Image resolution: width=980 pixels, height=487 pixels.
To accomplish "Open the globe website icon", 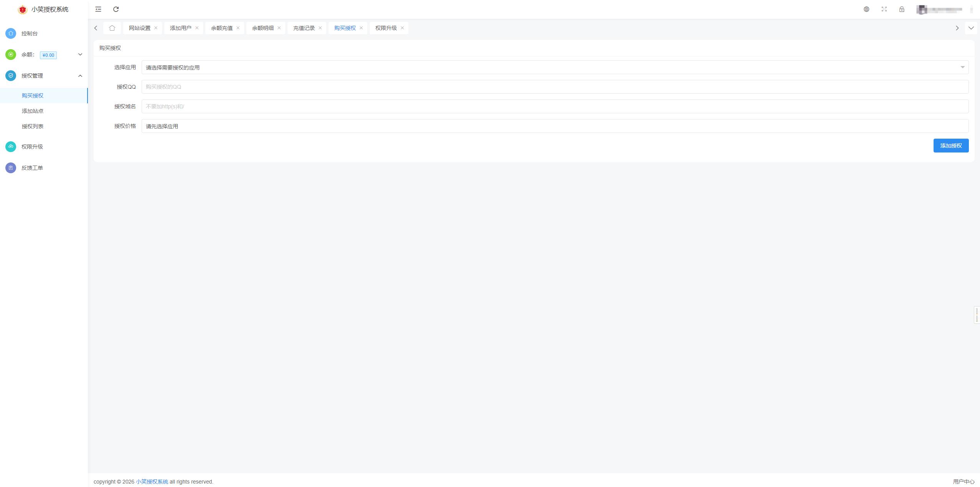I will 866,9.
